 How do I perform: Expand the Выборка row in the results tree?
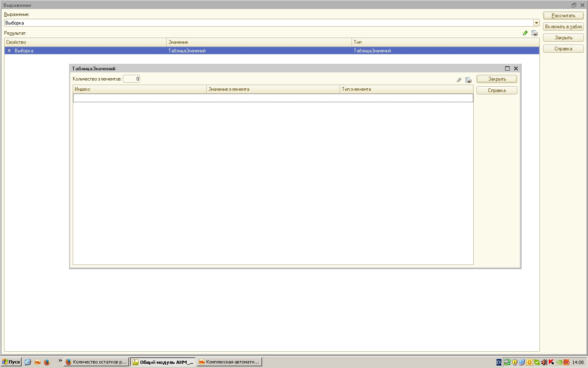click(x=9, y=51)
